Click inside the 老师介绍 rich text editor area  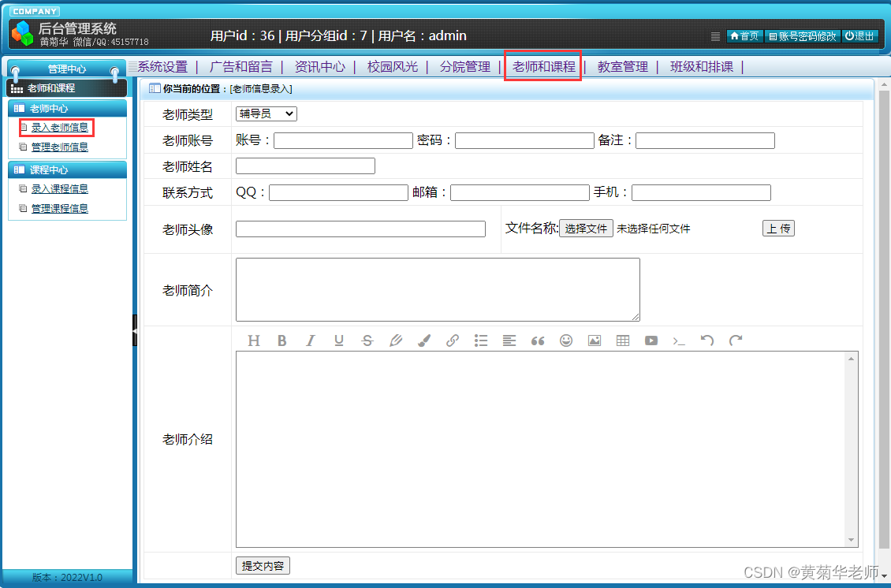[540, 449]
